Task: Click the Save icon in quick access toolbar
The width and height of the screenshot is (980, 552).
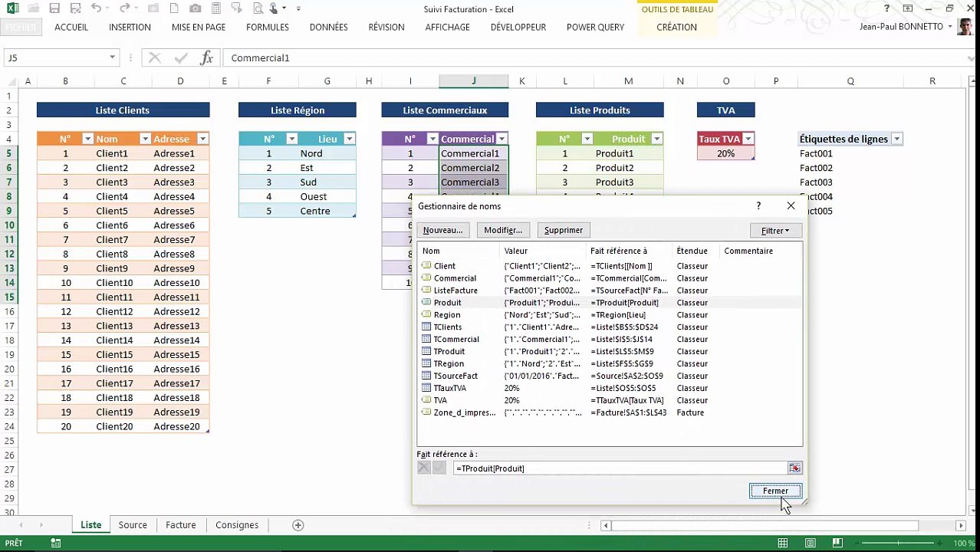Action: [54, 8]
